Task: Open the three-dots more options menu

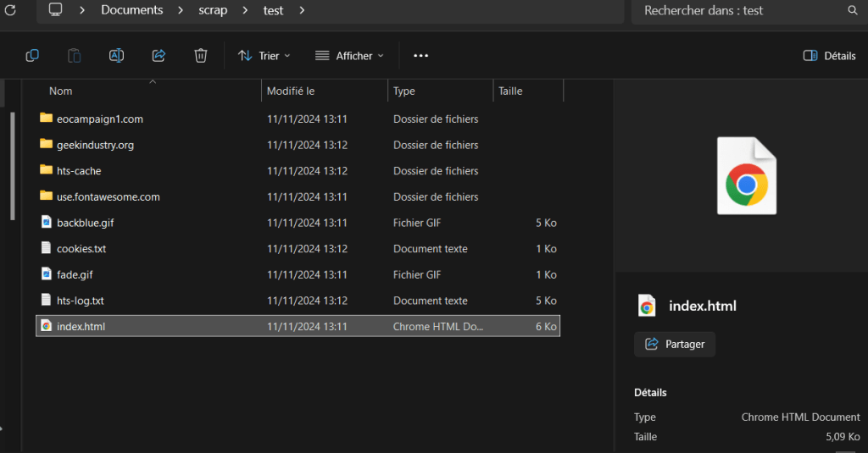Action: (421, 56)
